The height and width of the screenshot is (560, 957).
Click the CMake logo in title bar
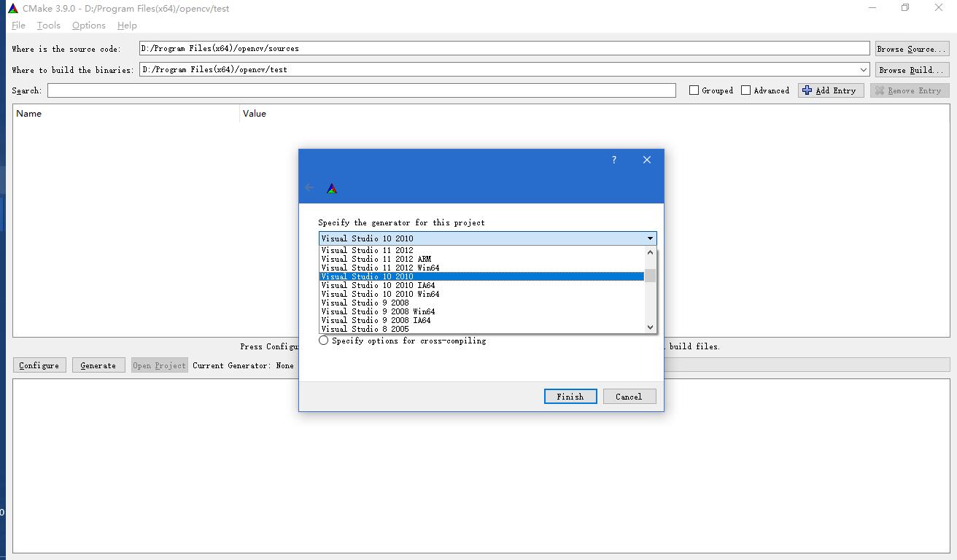coord(12,8)
